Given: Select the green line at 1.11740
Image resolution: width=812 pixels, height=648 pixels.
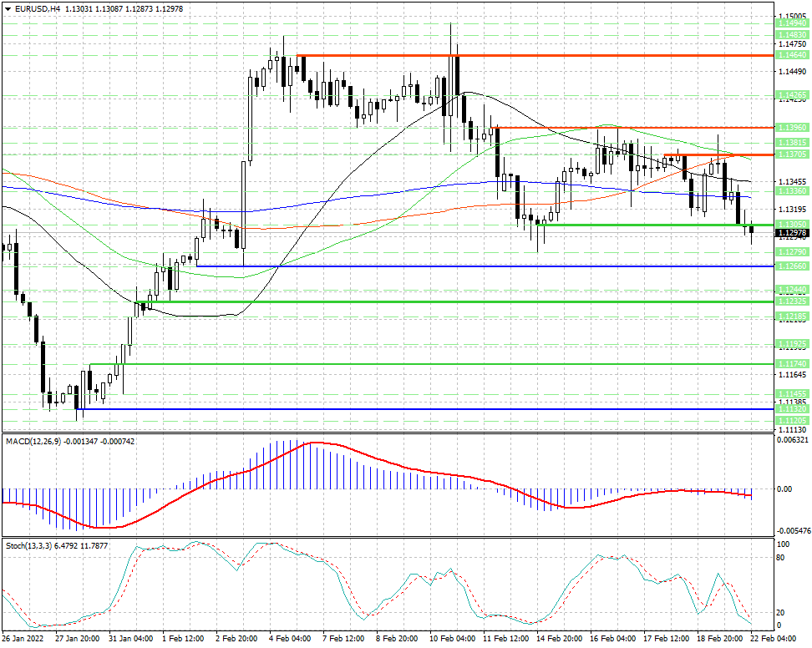Looking at the screenshot, I should (x=433, y=364).
